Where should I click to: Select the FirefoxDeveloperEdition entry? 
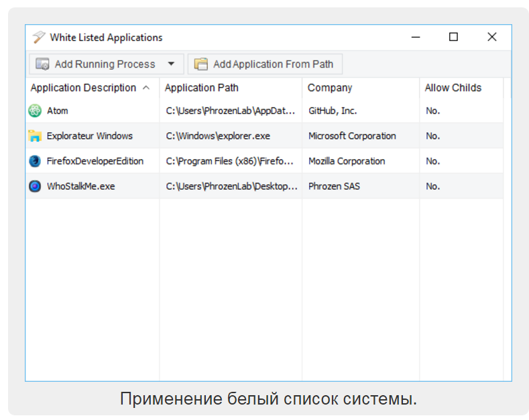pos(95,161)
